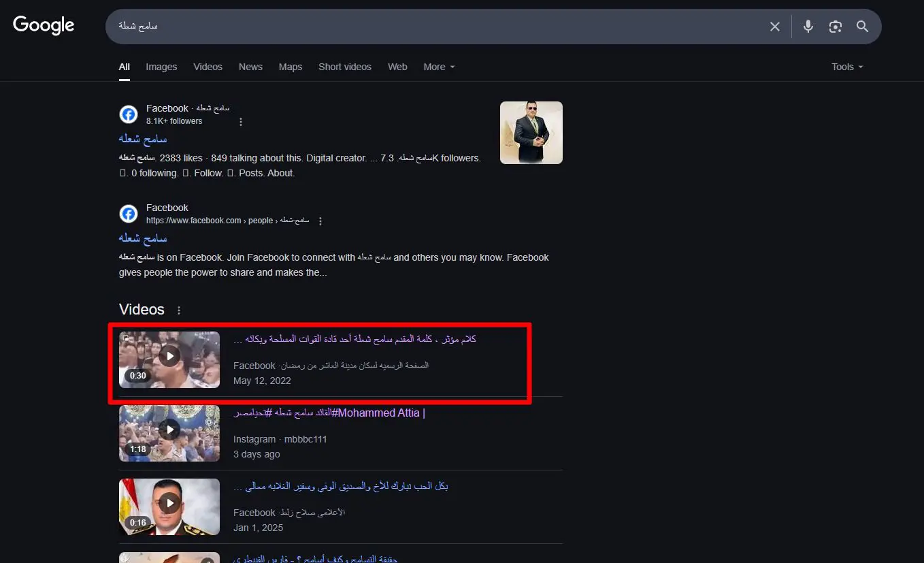Click the May 12, 2022 video date
Screen dimensions: 924x563
pos(262,381)
